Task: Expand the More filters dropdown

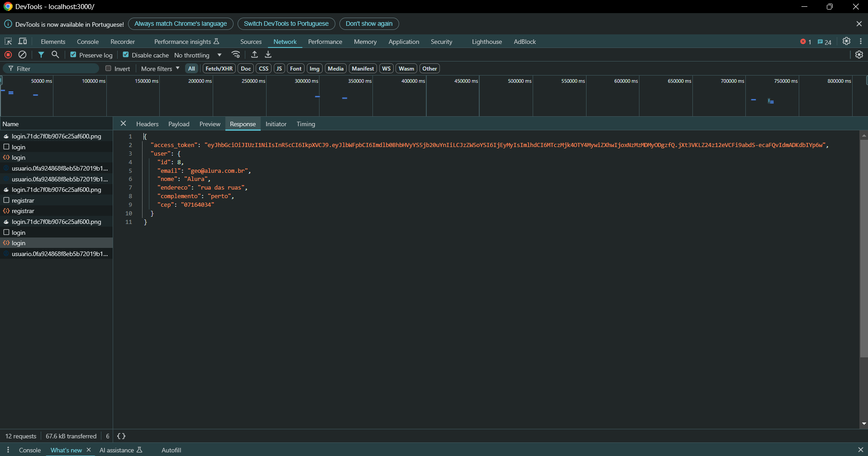Action: click(x=160, y=69)
